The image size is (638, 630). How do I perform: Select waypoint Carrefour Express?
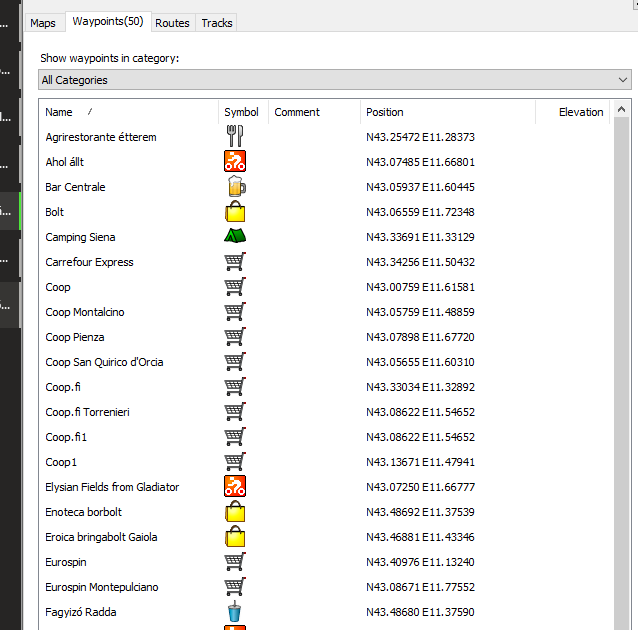click(89, 262)
